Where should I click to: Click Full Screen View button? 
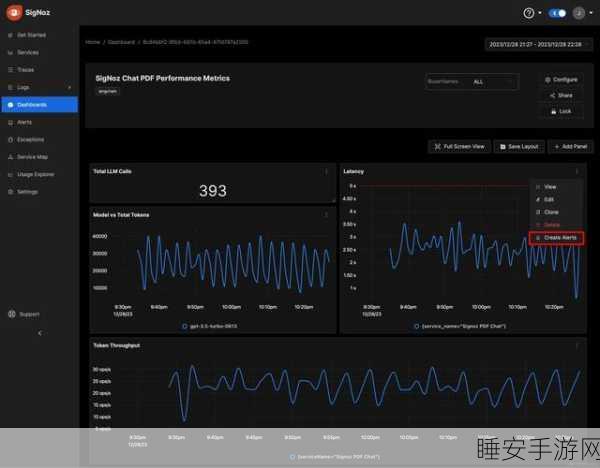pyautogui.click(x=459, y=147)
